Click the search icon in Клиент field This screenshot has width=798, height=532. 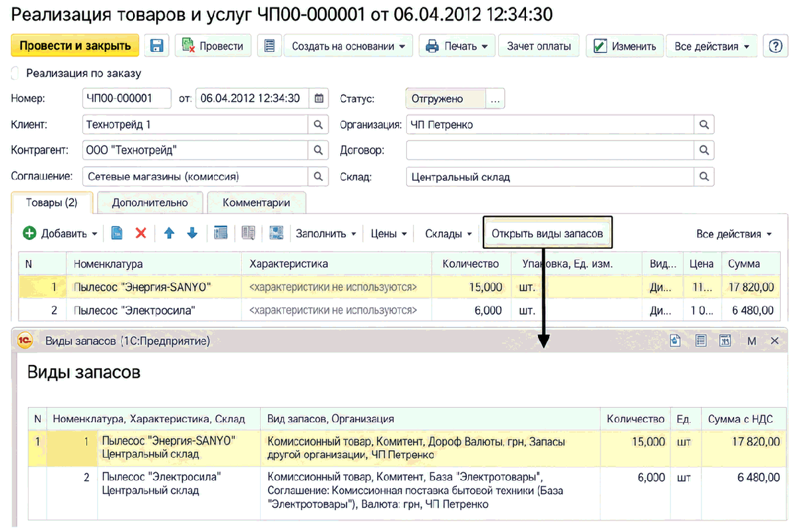(319, 124)
